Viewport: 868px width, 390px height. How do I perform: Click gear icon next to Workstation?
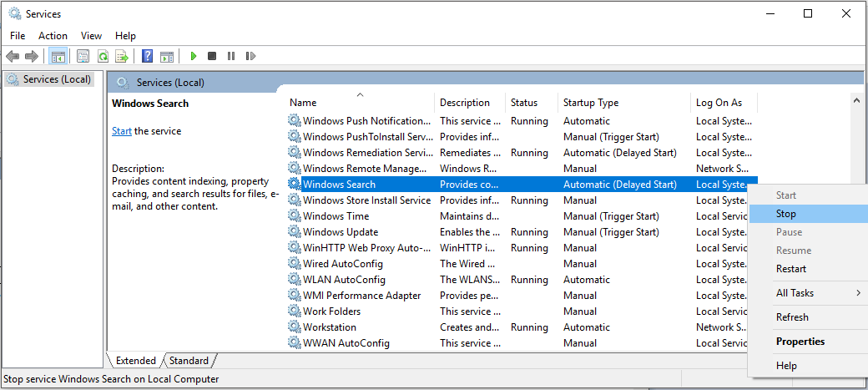[x=295, y=327]
